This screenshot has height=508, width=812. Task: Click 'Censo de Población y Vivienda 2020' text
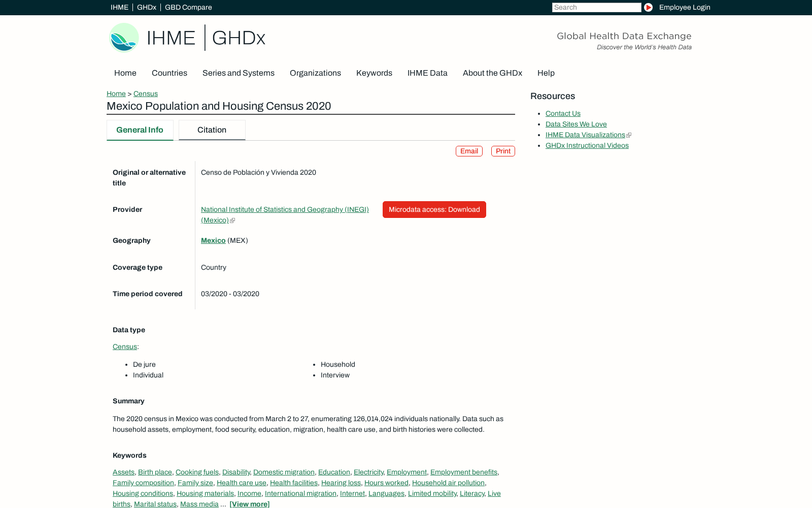[258, 172]
